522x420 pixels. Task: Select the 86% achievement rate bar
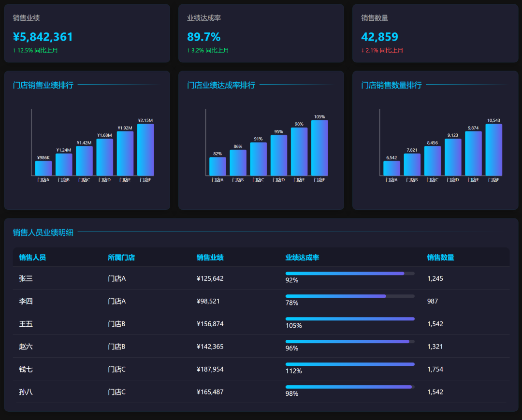tap(238, 163)
